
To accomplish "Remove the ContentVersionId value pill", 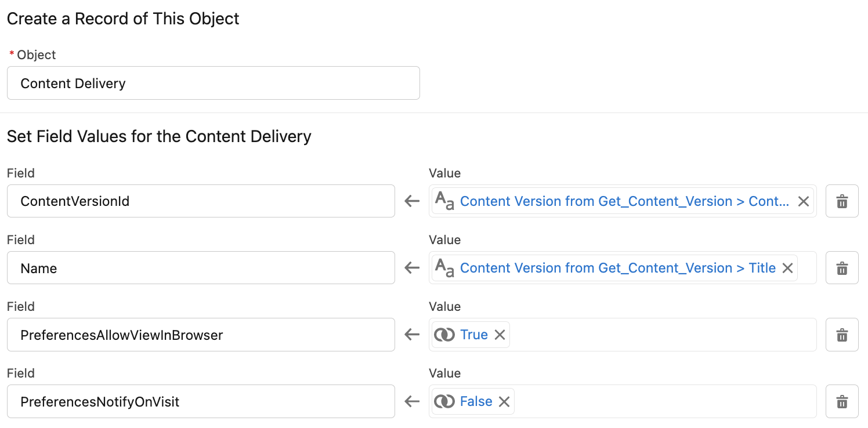I will coord(804,201).
